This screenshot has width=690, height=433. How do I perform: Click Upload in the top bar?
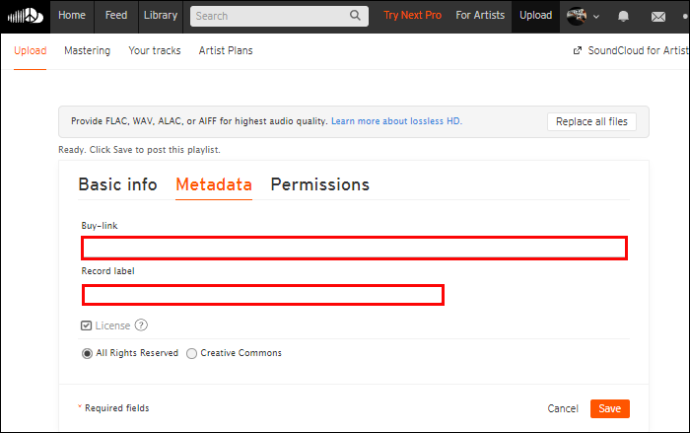click(536, 15)
